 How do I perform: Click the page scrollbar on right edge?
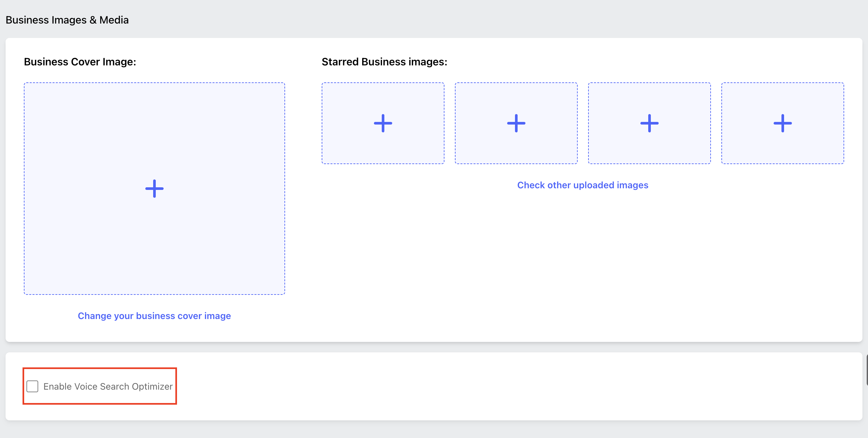[x=867, y=370]
